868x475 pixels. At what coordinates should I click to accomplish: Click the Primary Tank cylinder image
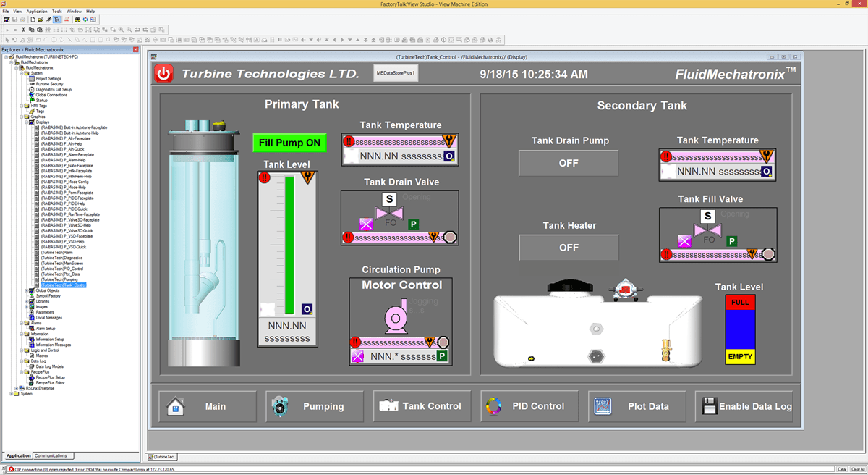[204, 243]
